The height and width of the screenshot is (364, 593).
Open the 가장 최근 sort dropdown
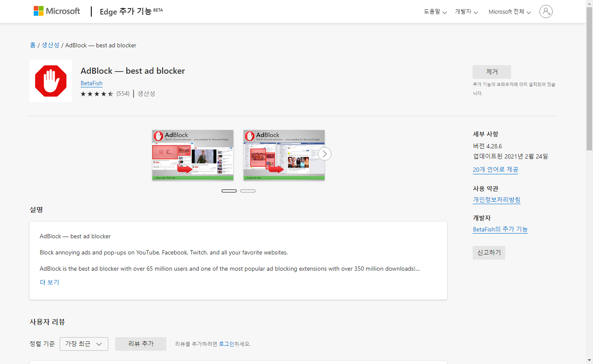coord(84,344)
